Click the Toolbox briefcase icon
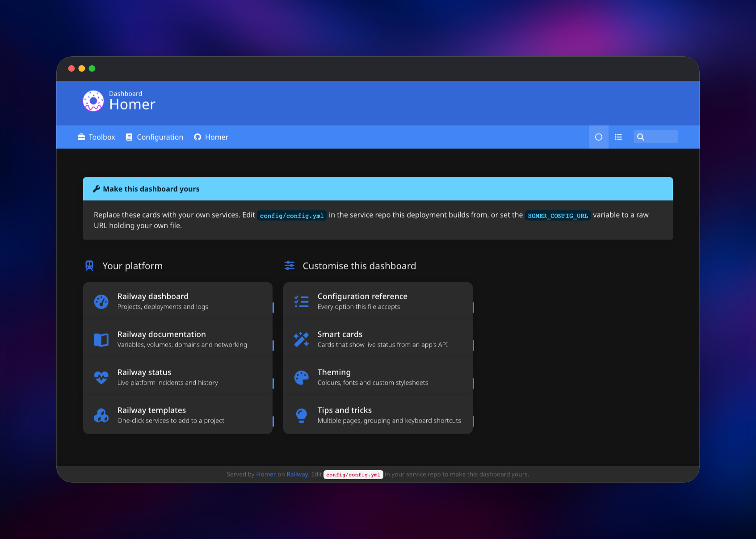The image size is (756, 539). click(x=81, y=137)
